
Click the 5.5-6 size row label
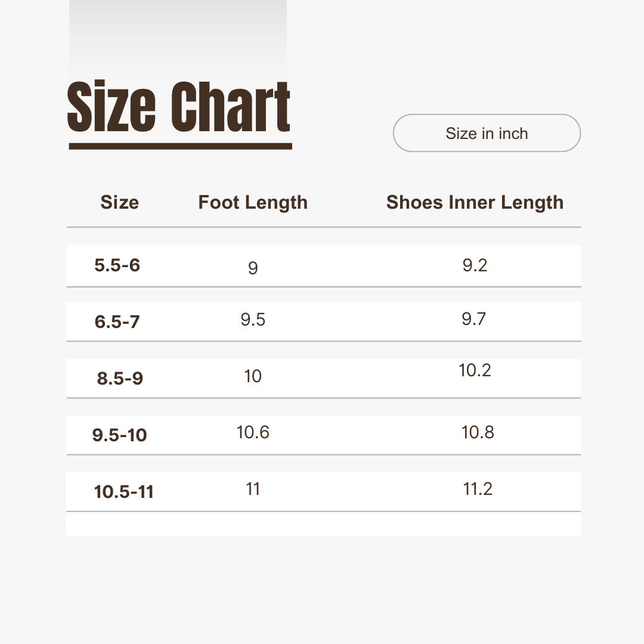point(117,265)
